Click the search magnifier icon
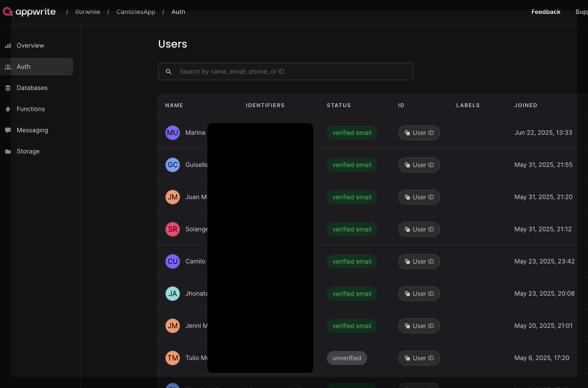588x388 pixels. (168, 72)
